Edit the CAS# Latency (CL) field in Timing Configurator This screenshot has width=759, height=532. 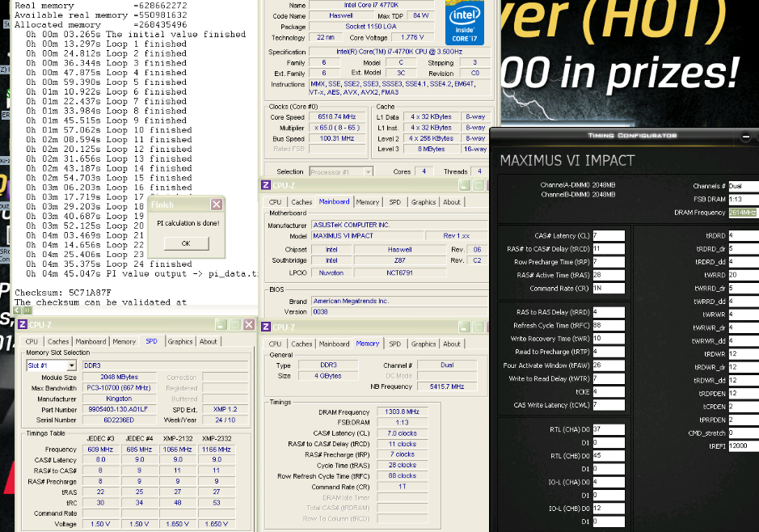tap(609, 236)
